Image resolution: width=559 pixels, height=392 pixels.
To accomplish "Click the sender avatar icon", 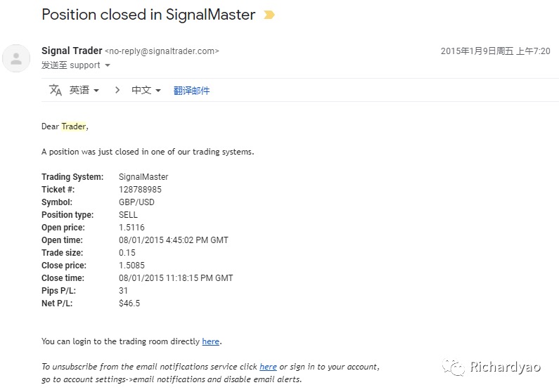I will click(16, 58).
